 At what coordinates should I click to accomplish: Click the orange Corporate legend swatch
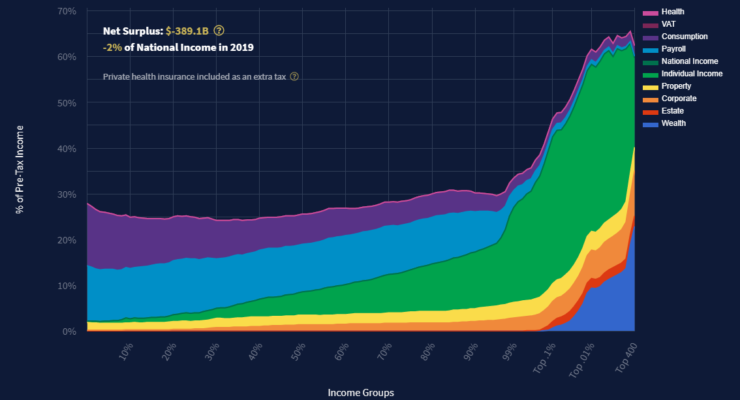[653, 99]
